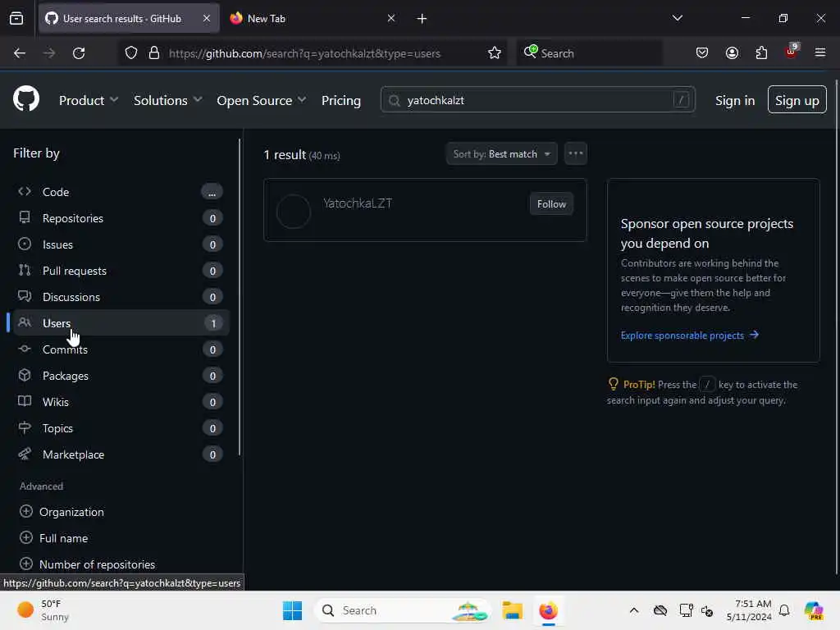Open the uBlock Origin extension icon
This screenshot has height=630, width=840.
(792, 52)
